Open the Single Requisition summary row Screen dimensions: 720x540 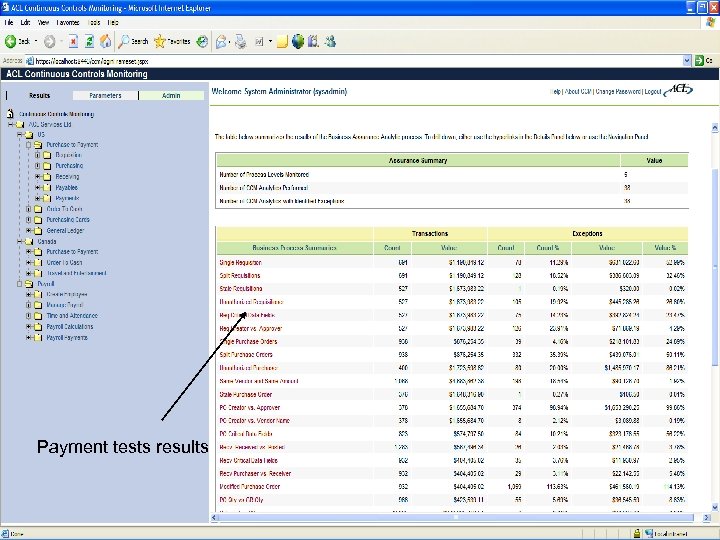(x=241, y=262)
